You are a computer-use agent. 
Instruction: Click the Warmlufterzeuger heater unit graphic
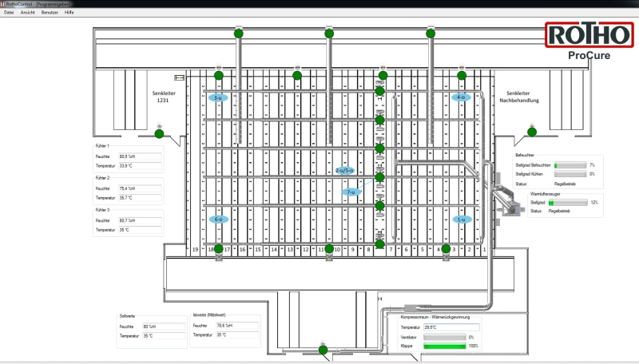(512, 208)
